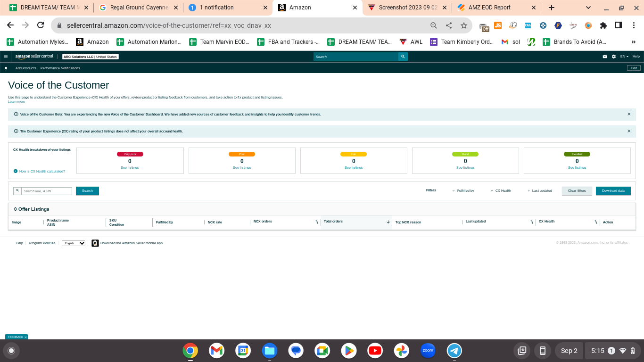
Task: Sort the table by Total orders
Action: (x=388, y=222)
